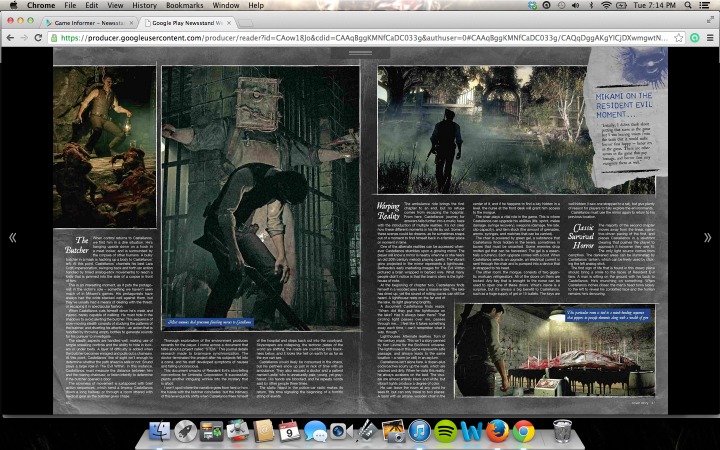
Task: Open Launchpad from the dock
Action: click(x=186, y=431)
